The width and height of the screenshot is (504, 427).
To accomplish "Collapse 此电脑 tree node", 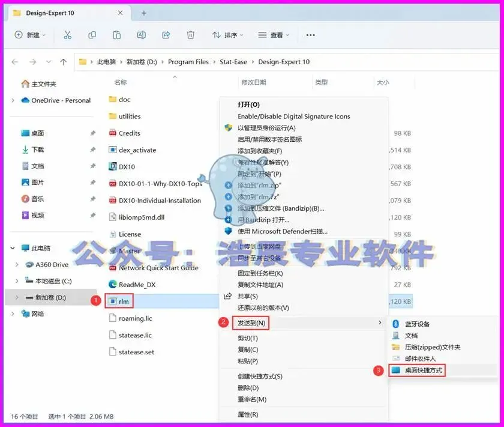I will click(x=13, y=248).
